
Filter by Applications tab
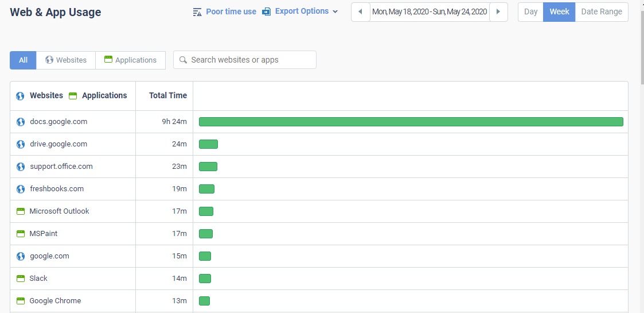(131, 60)
